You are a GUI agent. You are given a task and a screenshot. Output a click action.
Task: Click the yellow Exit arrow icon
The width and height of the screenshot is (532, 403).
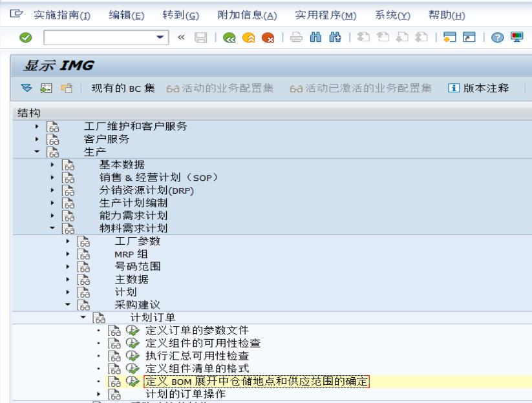click(x=249, y=37)
